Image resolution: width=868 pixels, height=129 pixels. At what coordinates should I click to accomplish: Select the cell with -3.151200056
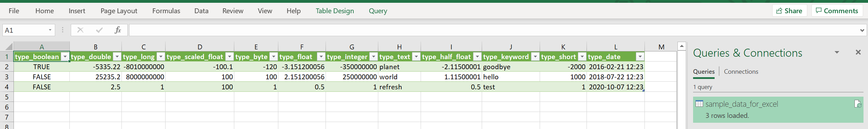pyautogui.click(x=302, y=67)
